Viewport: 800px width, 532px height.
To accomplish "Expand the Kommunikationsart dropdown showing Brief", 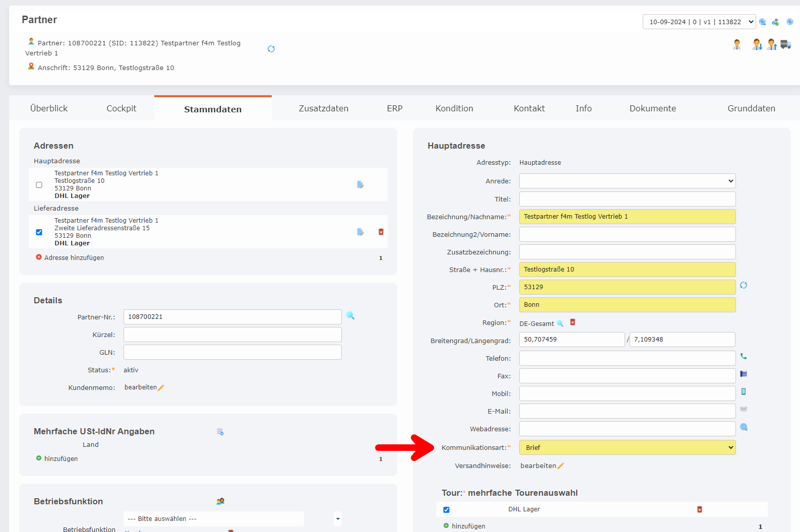I will 627,447.
